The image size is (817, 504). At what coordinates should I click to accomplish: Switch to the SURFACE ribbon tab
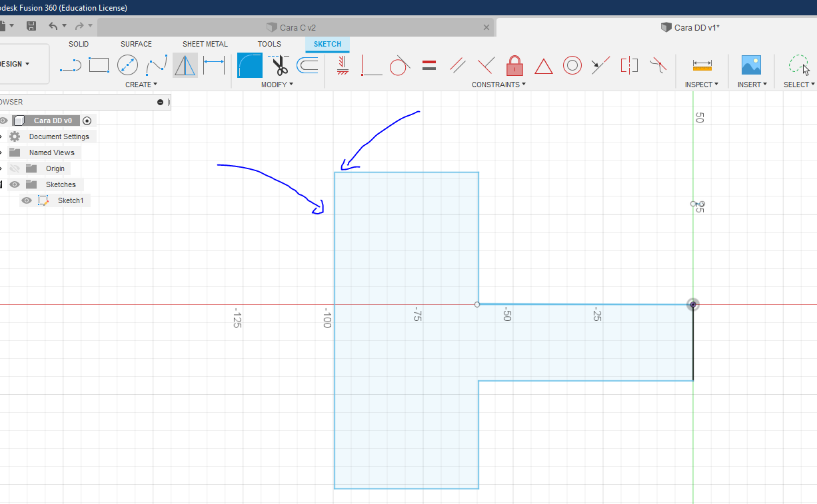(136, 44)
